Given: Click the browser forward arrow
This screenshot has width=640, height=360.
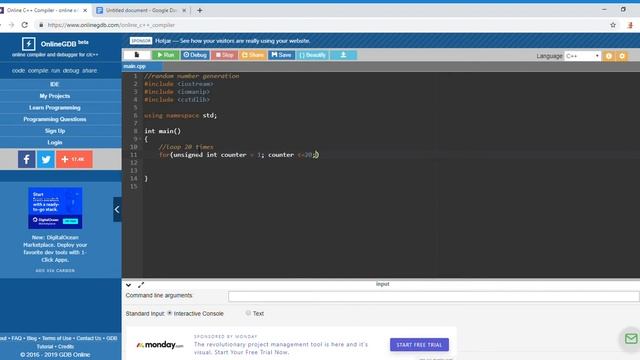Looking at the screenshot, I should [x=11, y=25].
